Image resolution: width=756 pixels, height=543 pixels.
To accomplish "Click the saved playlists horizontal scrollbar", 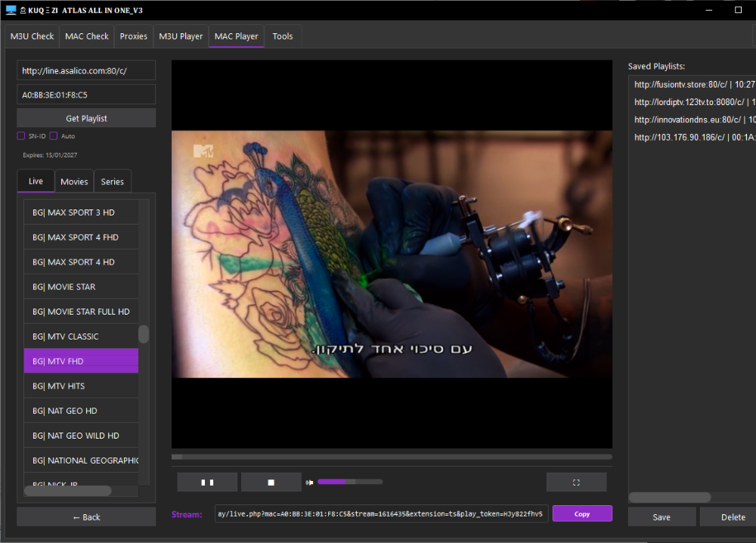I will 669,497.
